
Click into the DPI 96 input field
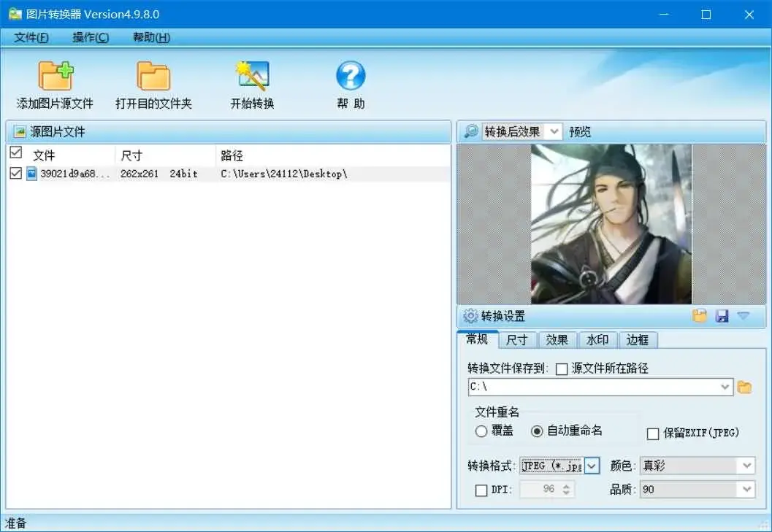[542, 489]
